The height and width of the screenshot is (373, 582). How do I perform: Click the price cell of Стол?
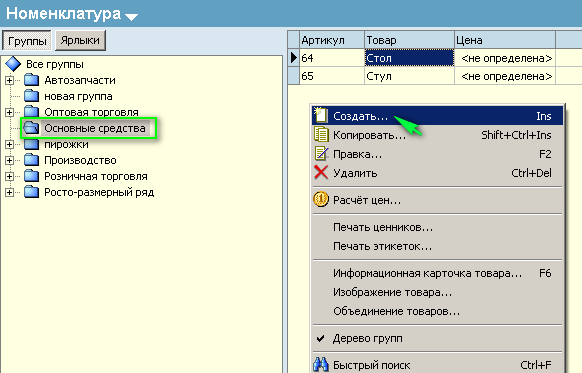(x=505, y=58)
